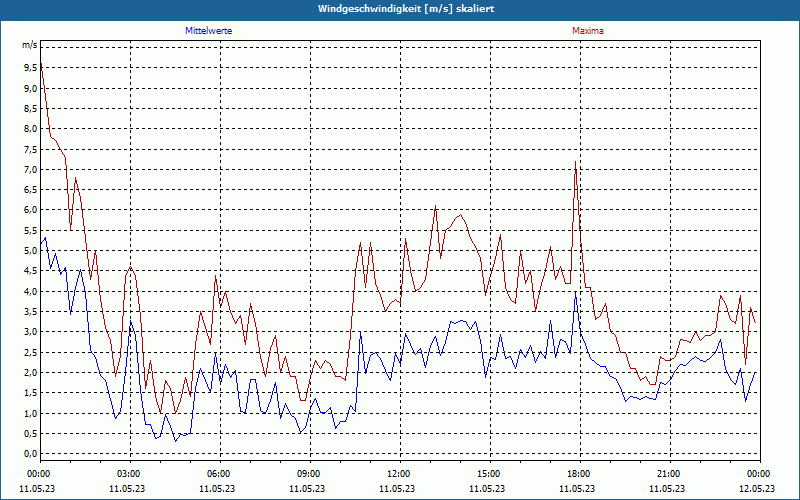Click the '21:00' time axis label

(x=667, y=474)
